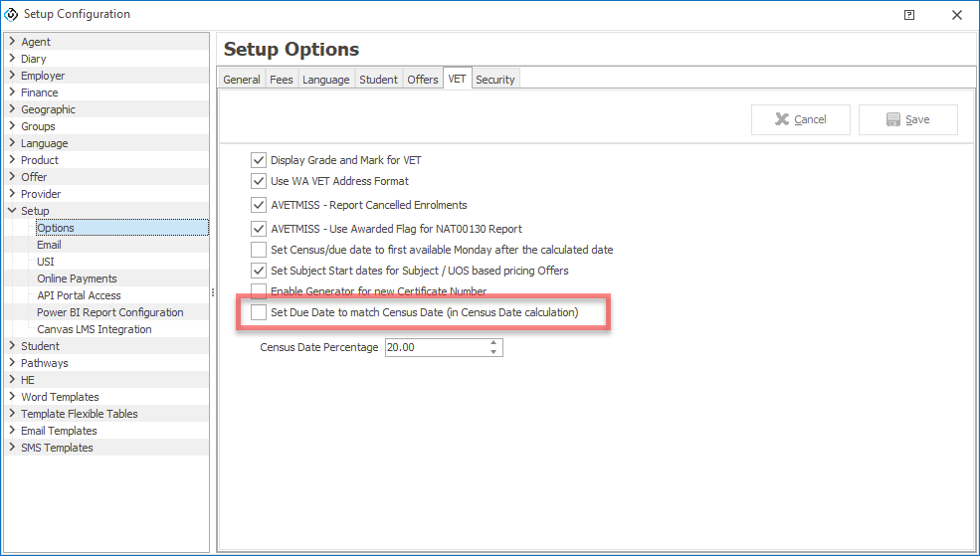Viewport: 980px width, 556px height.
Task: Decrease Census Date Percentage with down arrow
Action: point(493,352)
